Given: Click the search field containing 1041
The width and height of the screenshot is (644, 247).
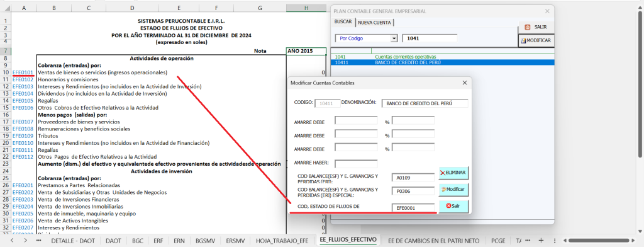Looking at the screenshot, I should (x=430, y=38).
